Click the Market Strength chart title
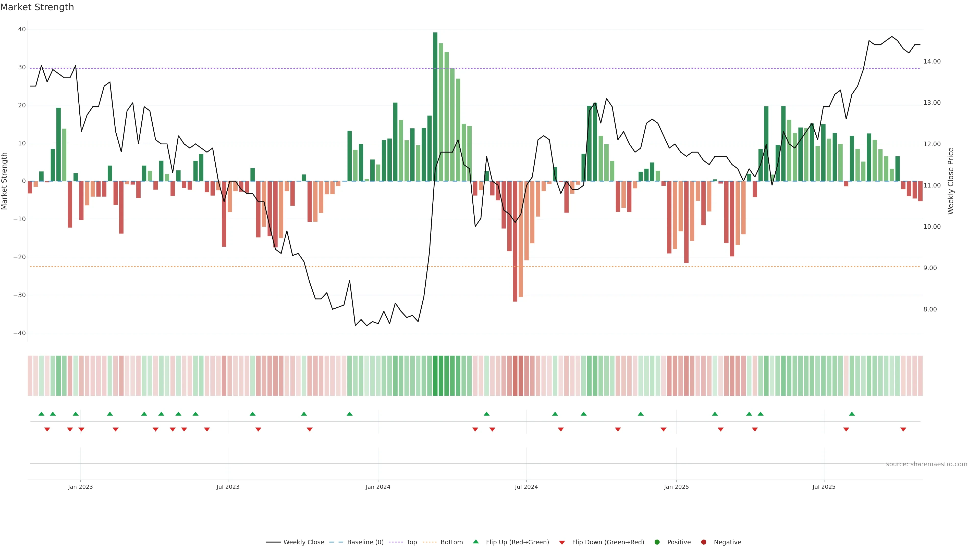The image size is (980, 551). [x=37, y=7]
